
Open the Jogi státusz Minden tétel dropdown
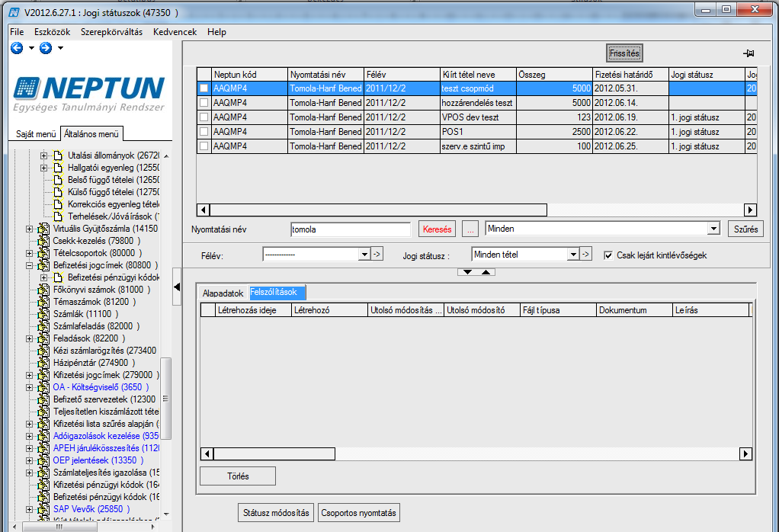[573, 255]
